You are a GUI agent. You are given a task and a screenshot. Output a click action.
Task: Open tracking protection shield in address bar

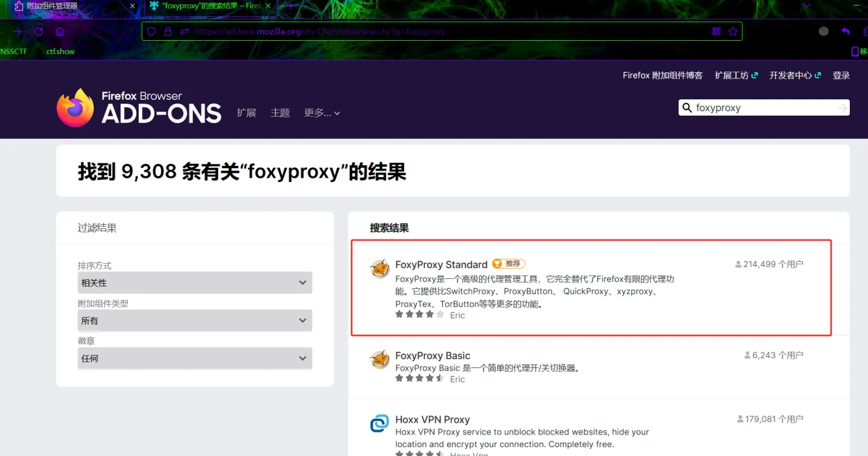point(151,31)
